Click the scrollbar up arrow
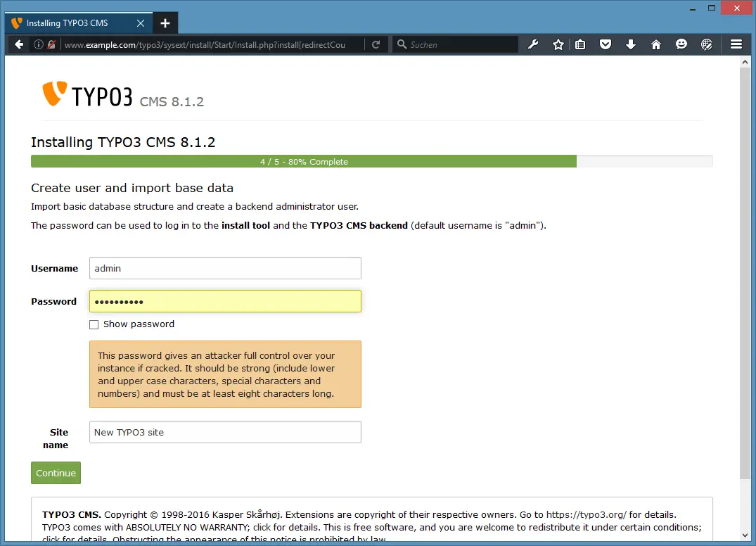The image size is (756, 546). coord(745,62)
